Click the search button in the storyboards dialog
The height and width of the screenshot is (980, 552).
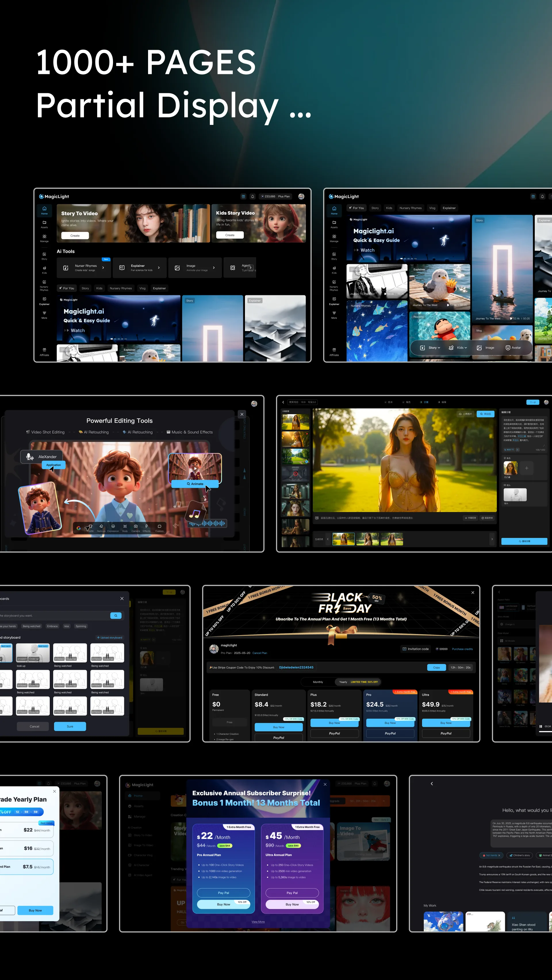click(x=116, y=615)
